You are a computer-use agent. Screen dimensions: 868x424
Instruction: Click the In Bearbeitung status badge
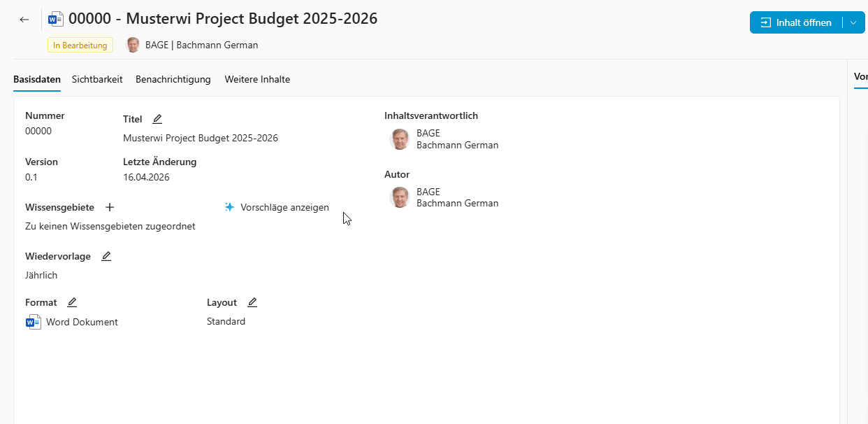click(80, 44)
